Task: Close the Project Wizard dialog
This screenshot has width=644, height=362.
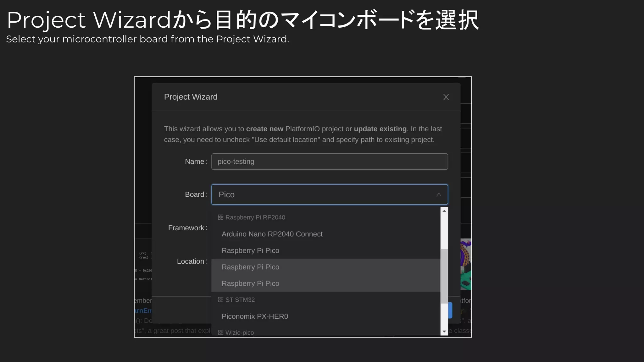Action: click(x=446, y=97)
